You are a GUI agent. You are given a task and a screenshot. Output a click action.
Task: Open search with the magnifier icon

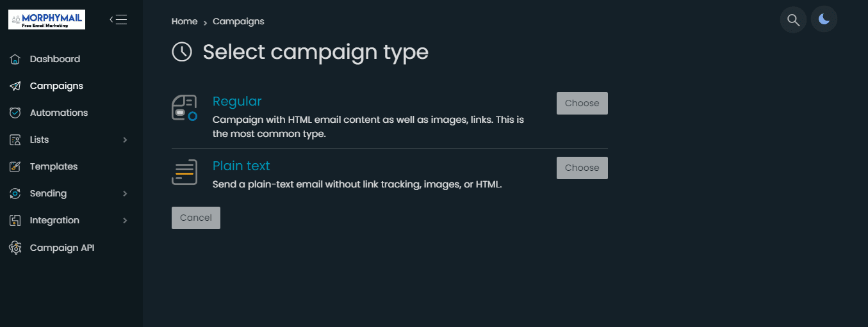793,20
